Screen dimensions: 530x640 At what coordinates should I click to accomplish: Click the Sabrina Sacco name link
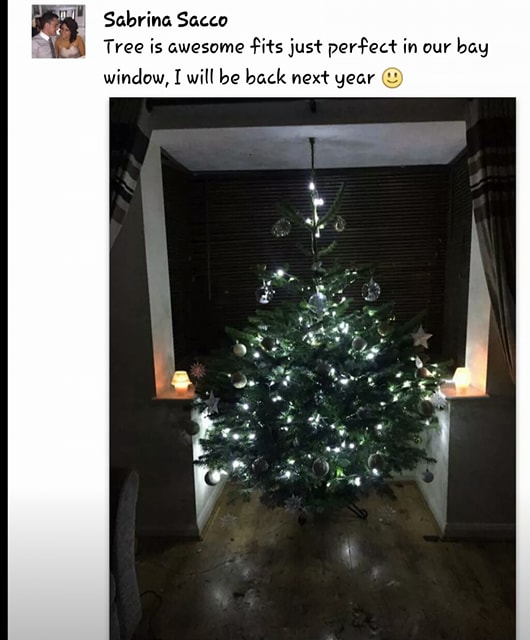[x=165, y=20]
